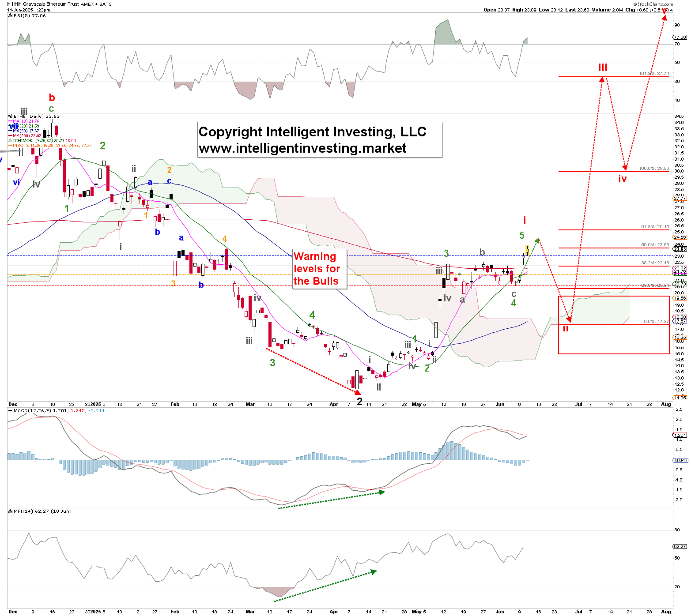Screen dimensions: 691x616
Task: Click the candlestick icon before ETHE (Daily)
Action: (11, 116)
